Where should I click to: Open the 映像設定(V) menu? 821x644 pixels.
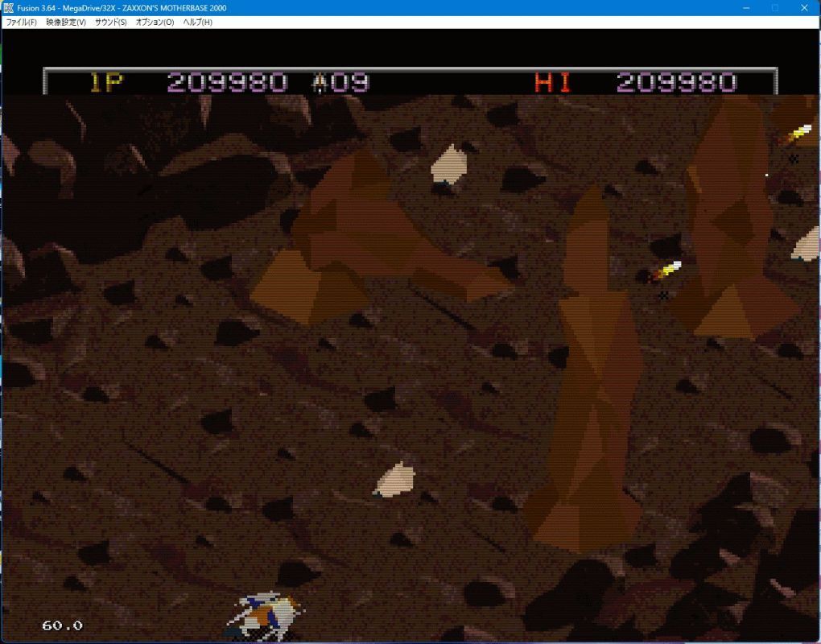(66, 22)
